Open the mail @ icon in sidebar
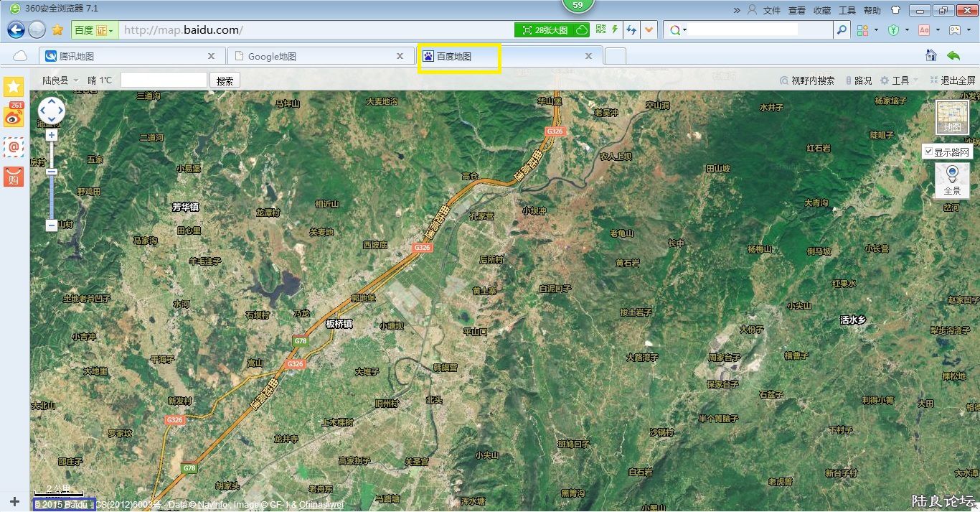980x512 pixels. pos(14,146)
